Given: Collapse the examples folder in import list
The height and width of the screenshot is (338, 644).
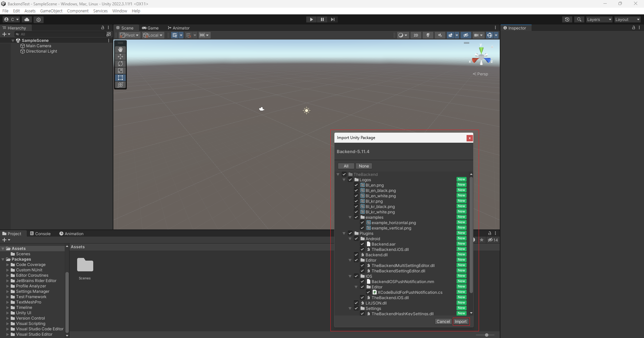Looking at the screenshot, I should pyautogui.click(x=350, y=217).
